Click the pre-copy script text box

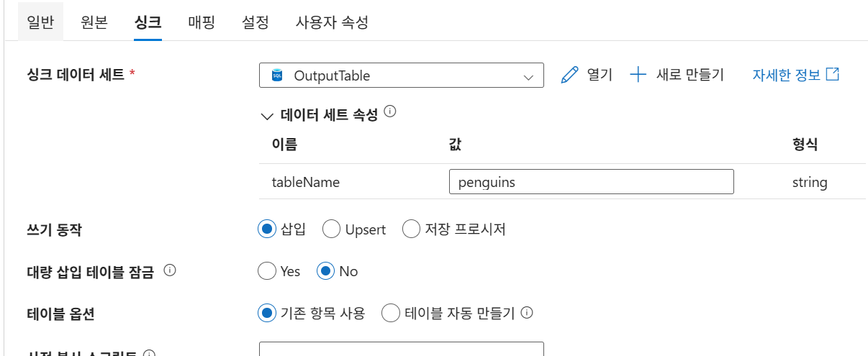click(401, 350)
